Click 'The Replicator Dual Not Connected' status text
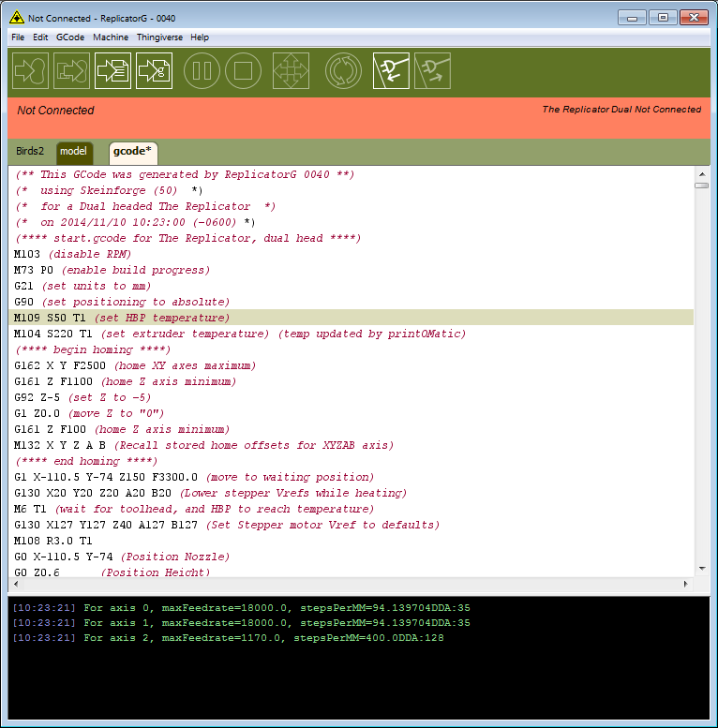 tap(621, 109)
